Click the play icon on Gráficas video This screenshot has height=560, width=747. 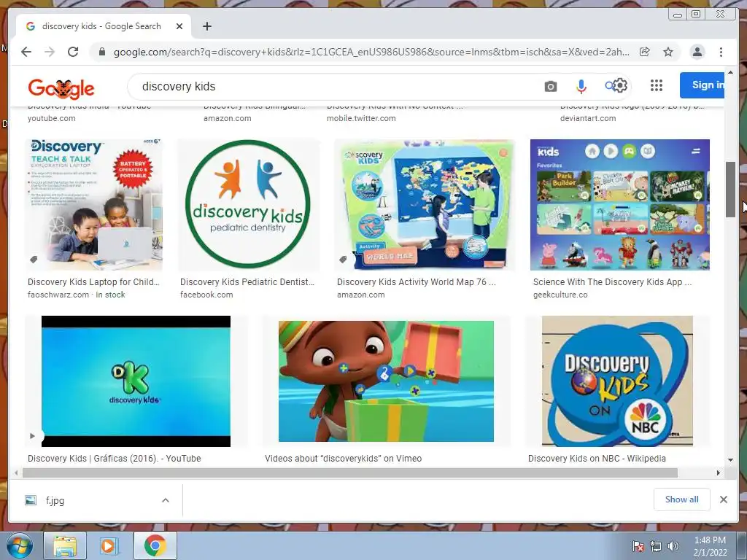(x=32, y=436)
